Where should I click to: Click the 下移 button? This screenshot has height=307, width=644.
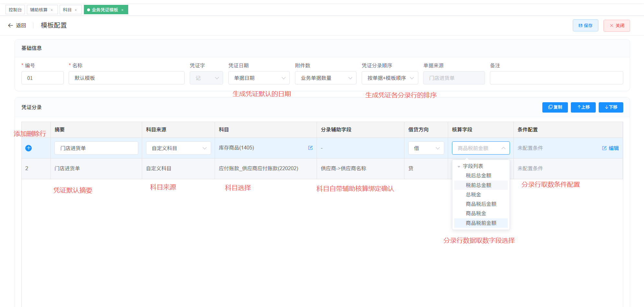(611, 107)
